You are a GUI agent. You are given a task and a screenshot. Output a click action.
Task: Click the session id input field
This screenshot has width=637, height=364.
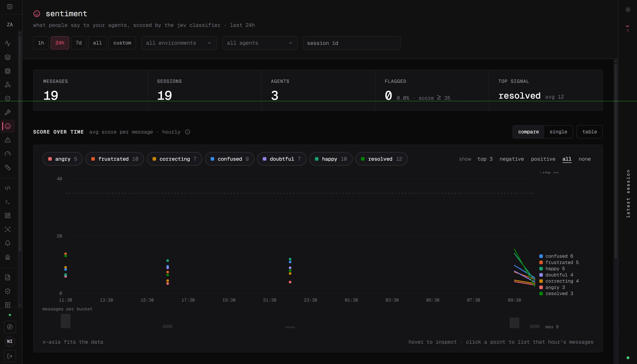(352, 43)
